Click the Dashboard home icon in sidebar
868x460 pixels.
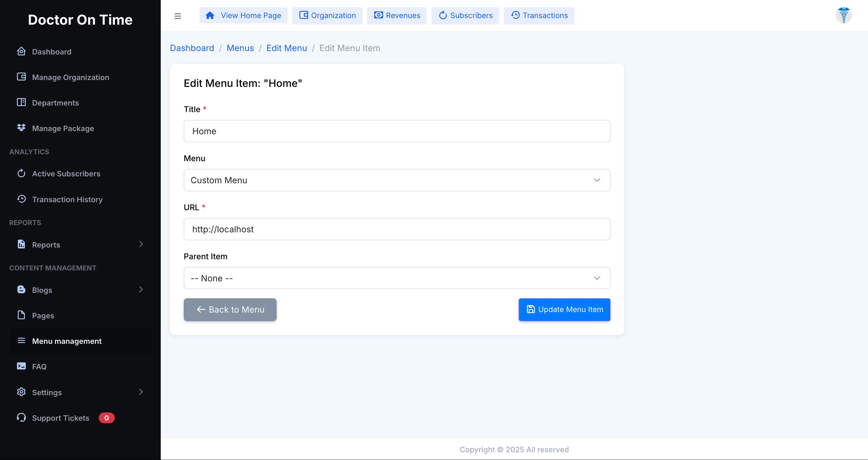click(x=21, y=52)
